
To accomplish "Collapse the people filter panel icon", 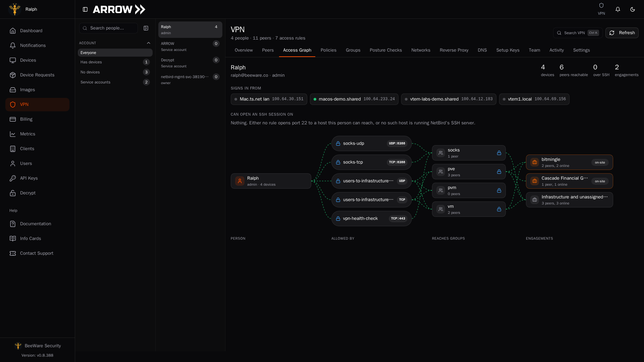I will tap(146, 28).
